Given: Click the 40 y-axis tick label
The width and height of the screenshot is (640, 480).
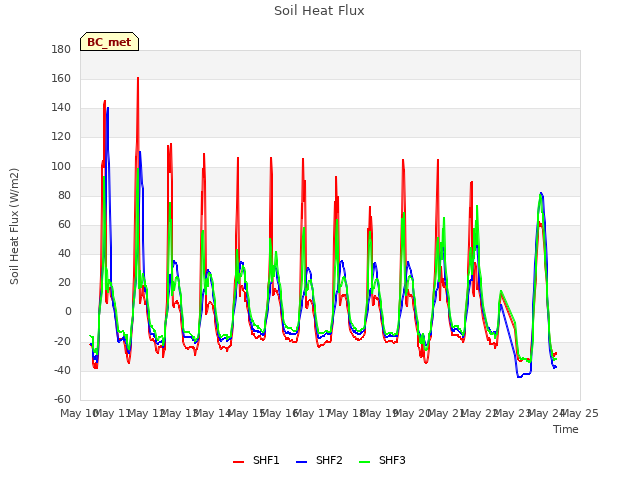Looking at the screenshot, I should pos(64,253).
